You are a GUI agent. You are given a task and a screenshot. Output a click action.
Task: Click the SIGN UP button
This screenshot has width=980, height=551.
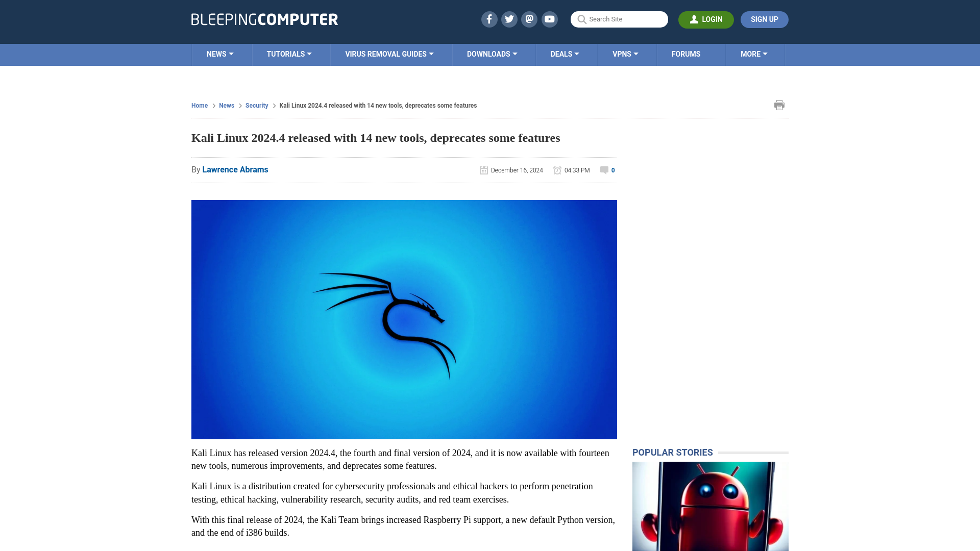pos(765,19)
